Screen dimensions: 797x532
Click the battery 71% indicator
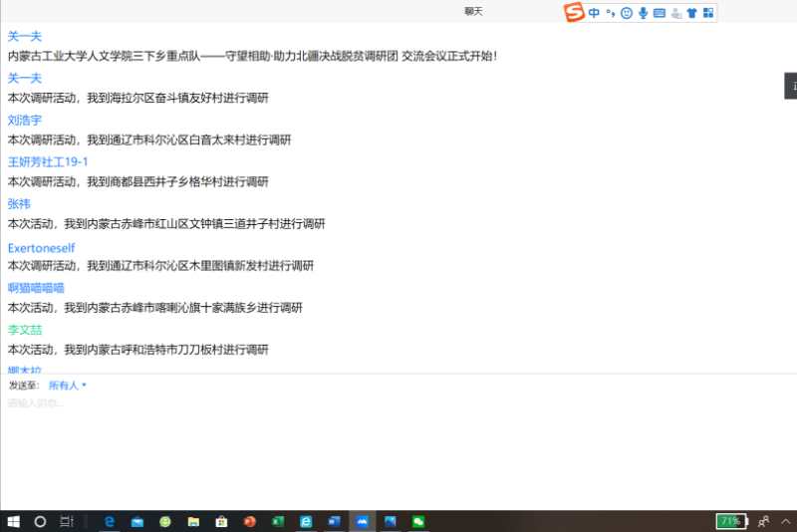click(x=729, y=521)
